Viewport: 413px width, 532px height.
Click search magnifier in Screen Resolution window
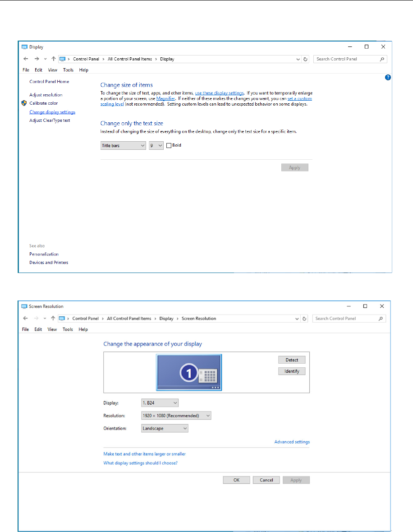[381, 319]
